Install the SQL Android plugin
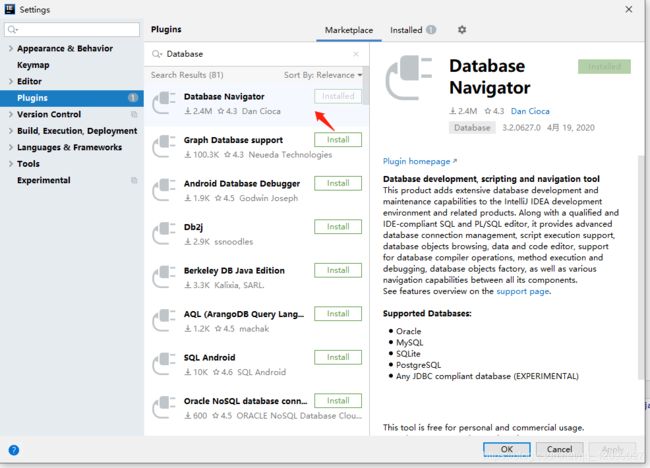 (338, 357)
